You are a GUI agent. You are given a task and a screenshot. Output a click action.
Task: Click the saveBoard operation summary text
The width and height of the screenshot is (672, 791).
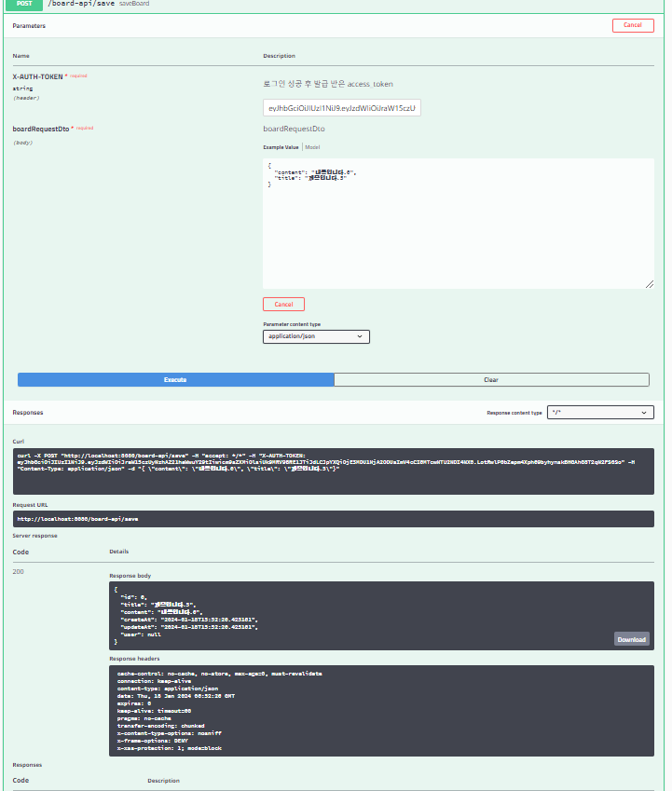click(134, 4)
